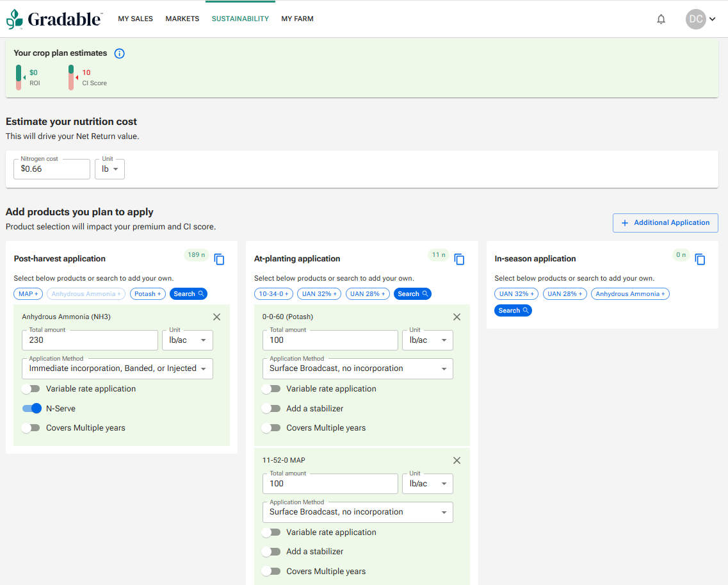Click the 11 n badge
Viewport: 728px width, 585px height.
coord(439,255)
